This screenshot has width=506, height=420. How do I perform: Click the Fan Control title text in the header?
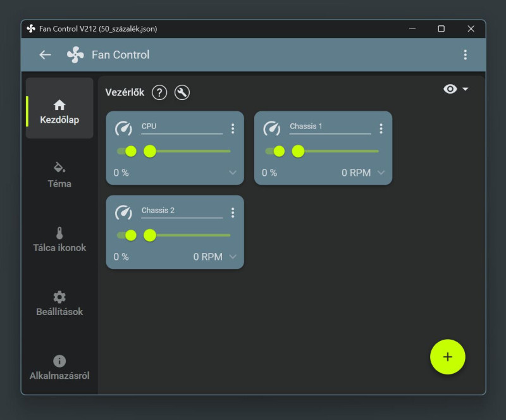tap(121, 55)
